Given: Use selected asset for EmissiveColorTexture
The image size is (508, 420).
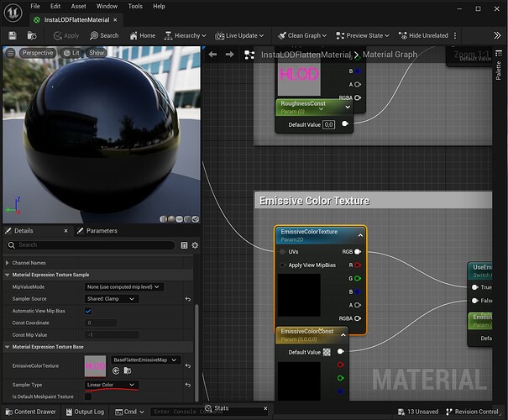Looking at the screenshot, I should coord(116,370).
